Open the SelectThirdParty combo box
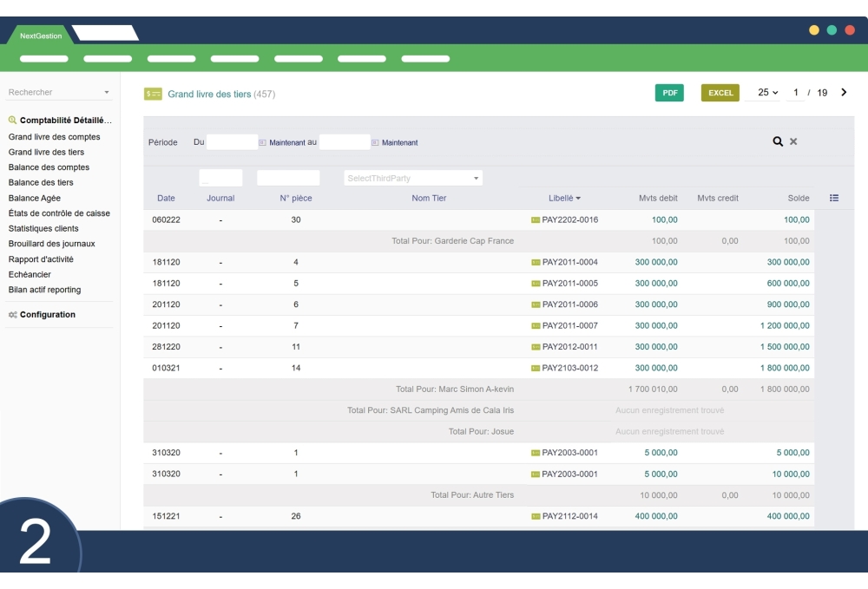Image resolution: width=868 pixels, height=589 pixels. point(412,177)
